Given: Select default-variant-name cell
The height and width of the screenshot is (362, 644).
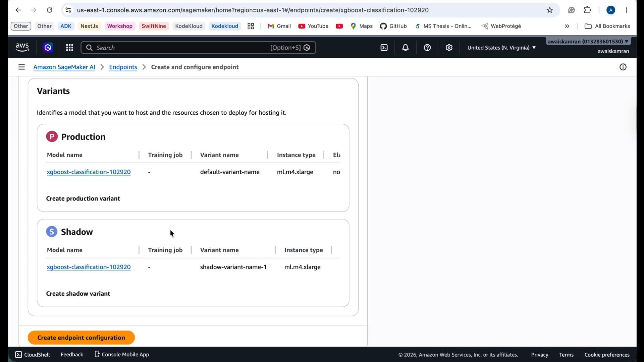Looking at the screenshot, I should (230, 172).
